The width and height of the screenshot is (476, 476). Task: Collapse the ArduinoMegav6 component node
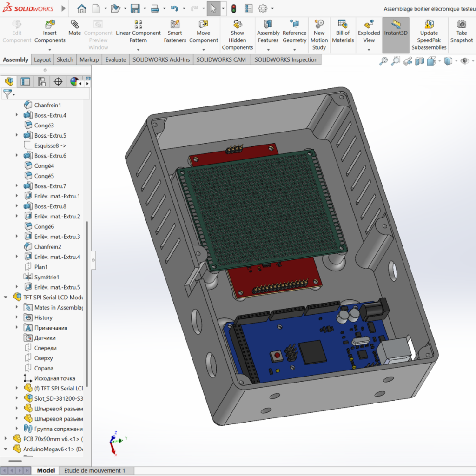tap(6, 449)
